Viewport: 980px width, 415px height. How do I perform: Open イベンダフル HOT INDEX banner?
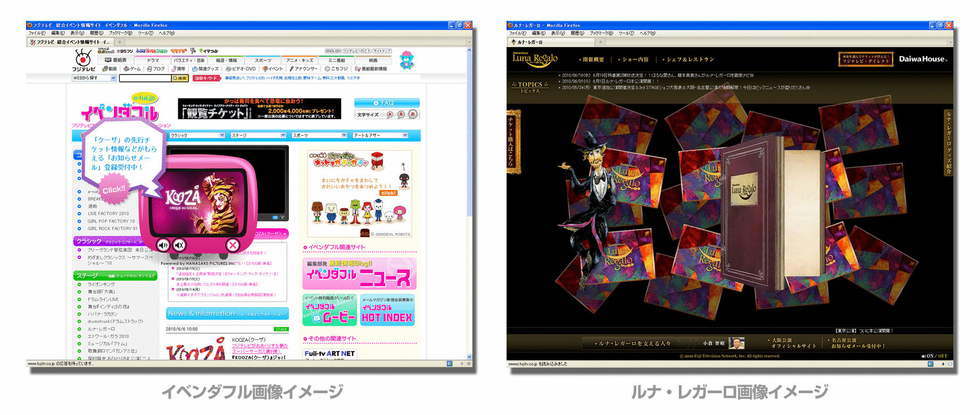pyautogui.click(x=387, y=310)
